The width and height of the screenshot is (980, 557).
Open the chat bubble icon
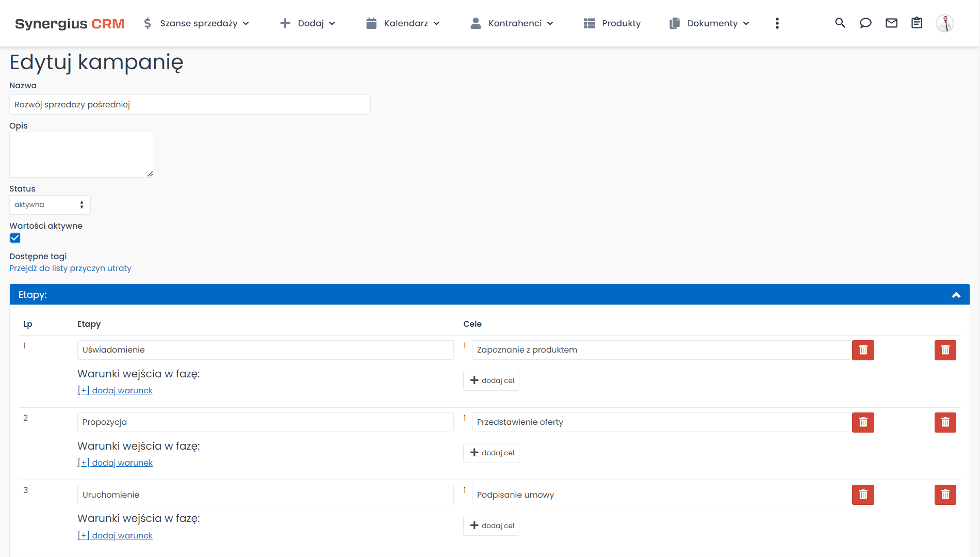point(865,23)
